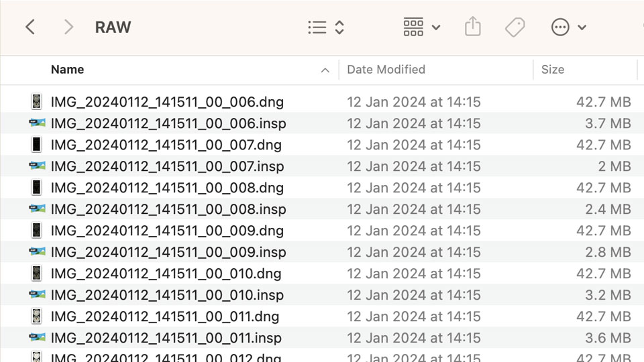This screenshot has height=362, width=644.
Task: Toggle sort order arrow in Name column
Action: 325,70
